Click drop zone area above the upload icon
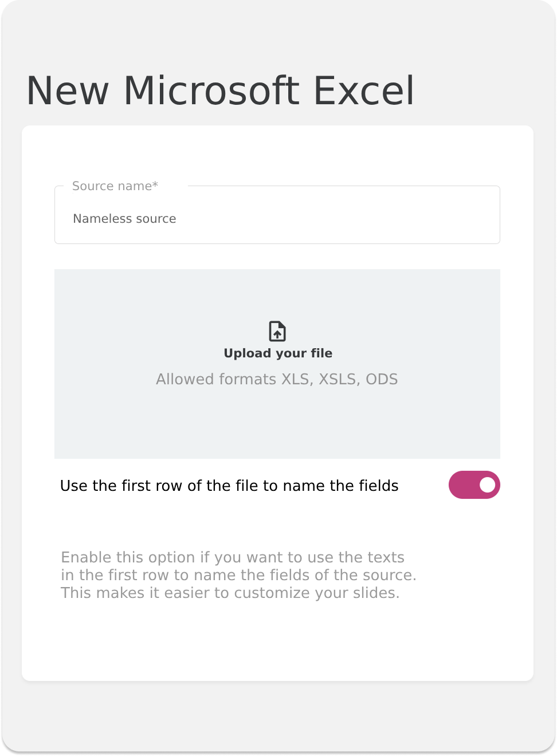557x756 pixels. [x=277, y=293]
